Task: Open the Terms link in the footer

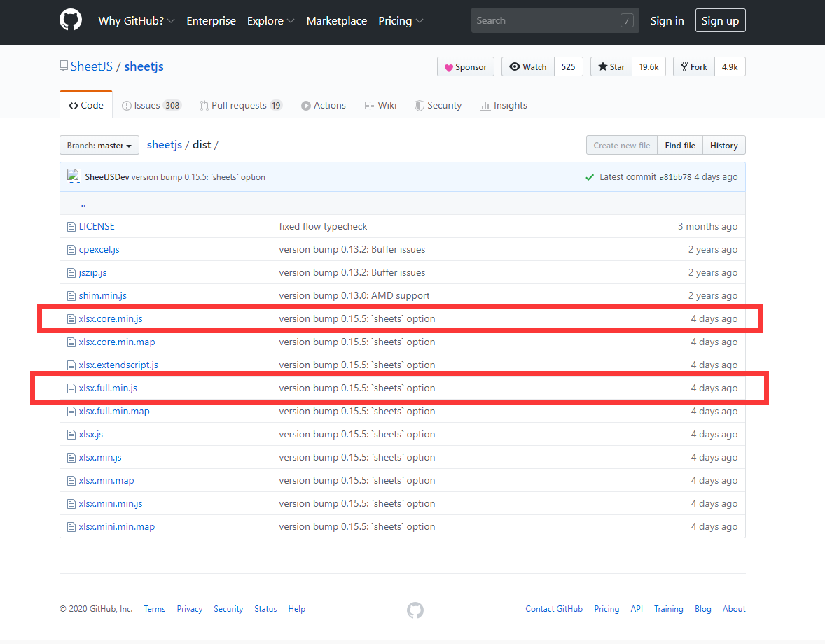Action: pyautogui.click(x=155, y=609)
